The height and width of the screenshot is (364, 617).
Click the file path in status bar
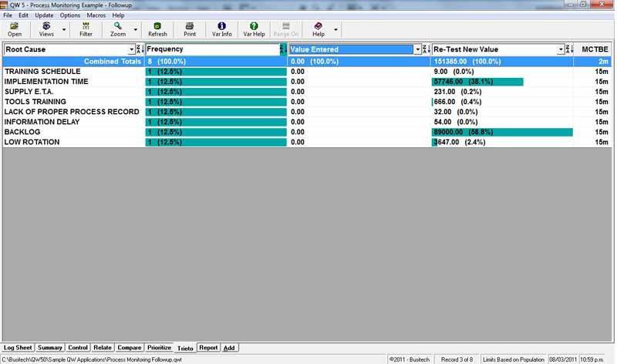pyautogui.click(x=92, y=359)
